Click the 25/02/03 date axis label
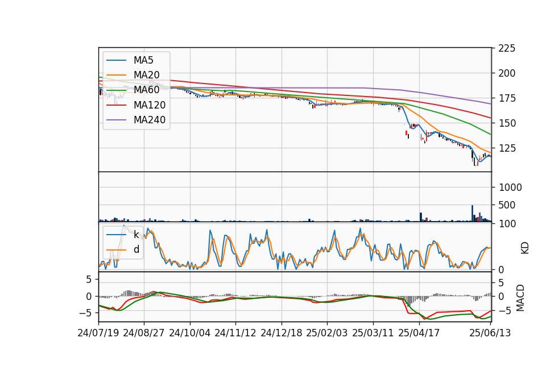Screen dimensions: 546x392 point(327,333)
